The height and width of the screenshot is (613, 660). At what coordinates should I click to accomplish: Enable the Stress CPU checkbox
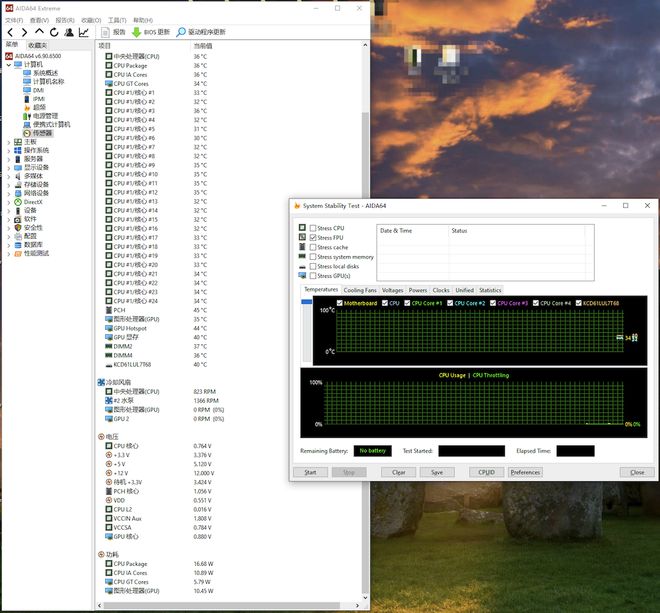tap(313, 228)
